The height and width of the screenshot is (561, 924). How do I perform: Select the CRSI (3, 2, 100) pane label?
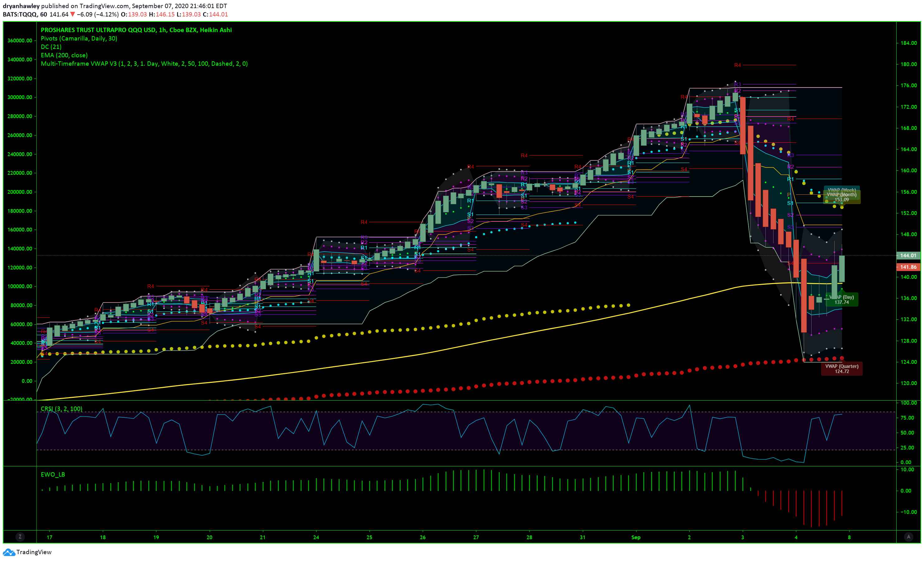pyautogui.click(x=61, y=409)
